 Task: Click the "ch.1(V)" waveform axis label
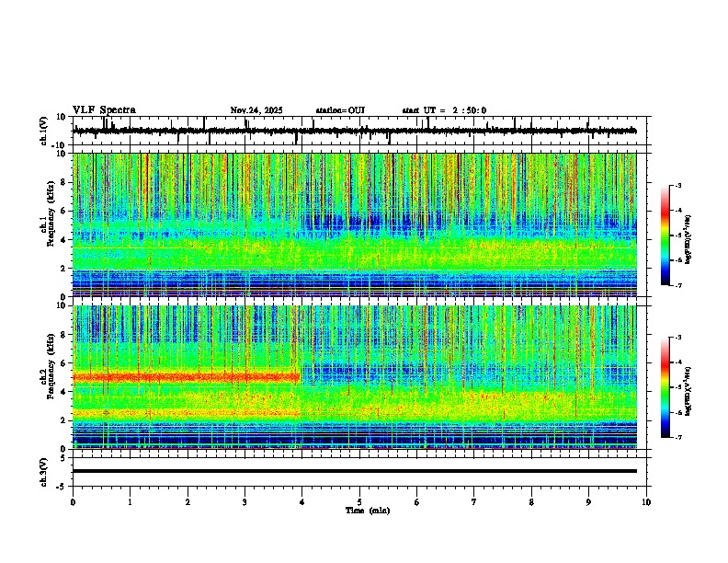[44, 131]
